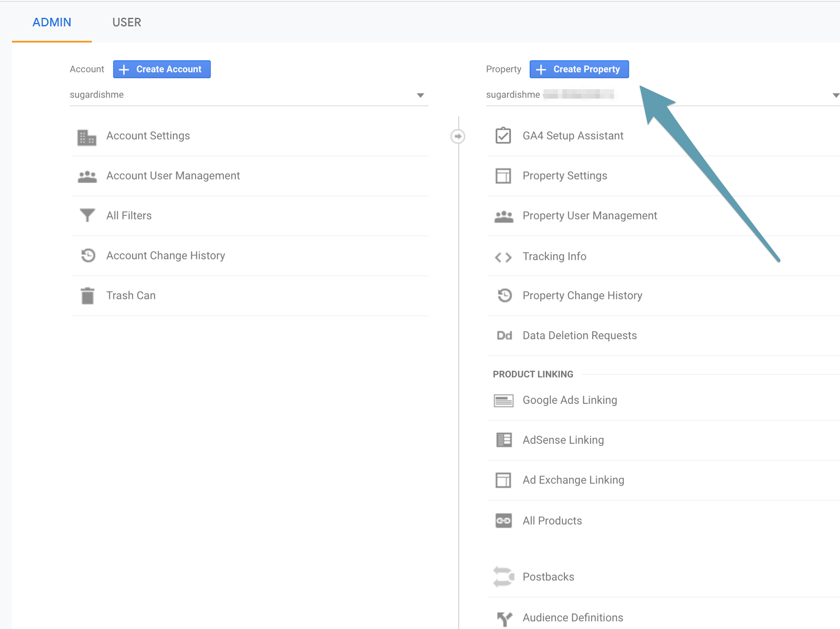Open Google Ads Linking
The width and height of the screenshot is (840, 629).
coord(570,400)
